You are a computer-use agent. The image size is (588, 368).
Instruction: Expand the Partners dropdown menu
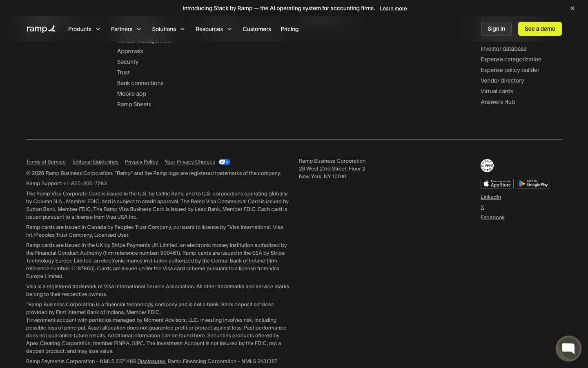click(x=126, y=29)
